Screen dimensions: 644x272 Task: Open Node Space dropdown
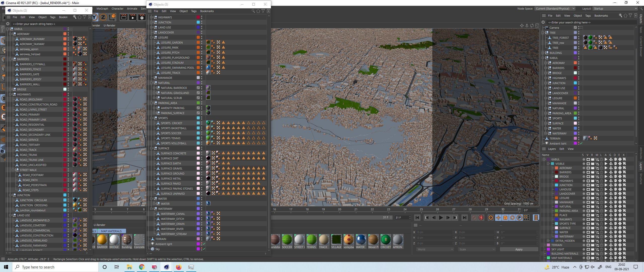pyautogui.click(x=555, y=9)
